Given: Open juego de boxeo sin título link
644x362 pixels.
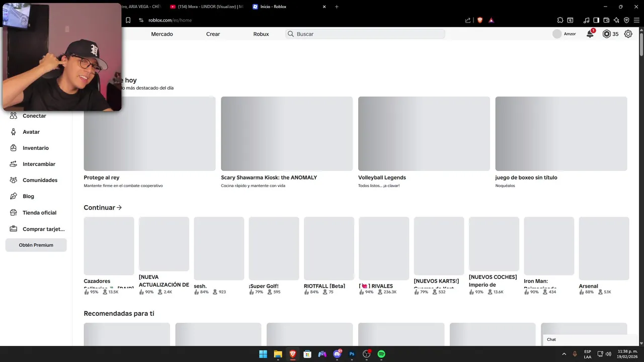Looking at the screenshot, I should [x=526, y=177].
